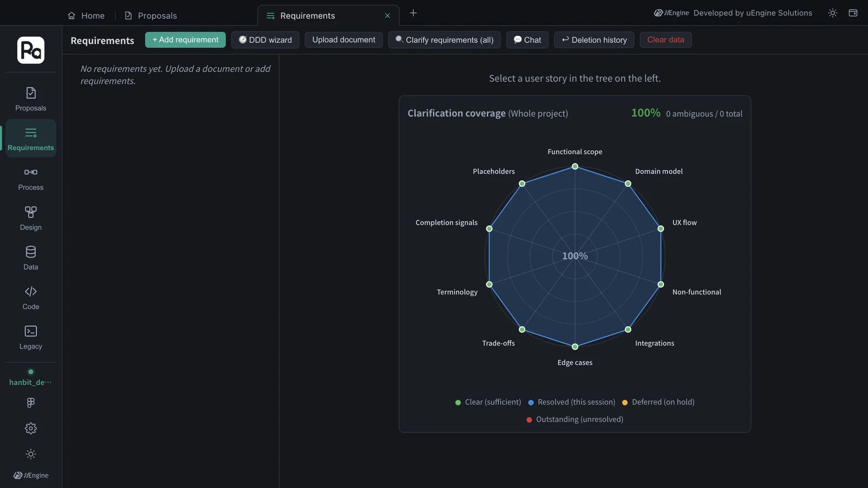Image resolution: width=868 pixels, height=488 pixels.
Task: Click the 100% coverage value
Action: (x=646, y=113)
